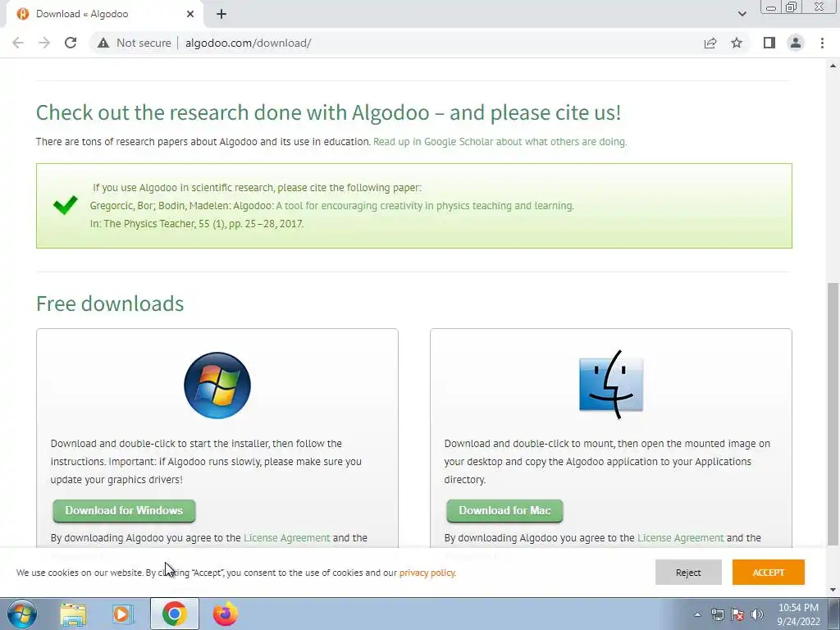The height and width of the screenshot is (630, 840).
Task: Open the privacy policy link
Action: click(427, 573)
